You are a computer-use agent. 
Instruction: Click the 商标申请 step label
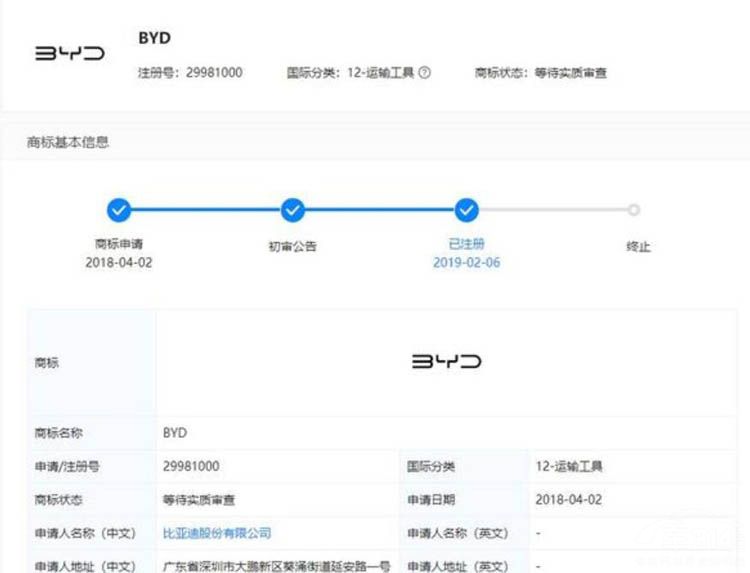119,244
